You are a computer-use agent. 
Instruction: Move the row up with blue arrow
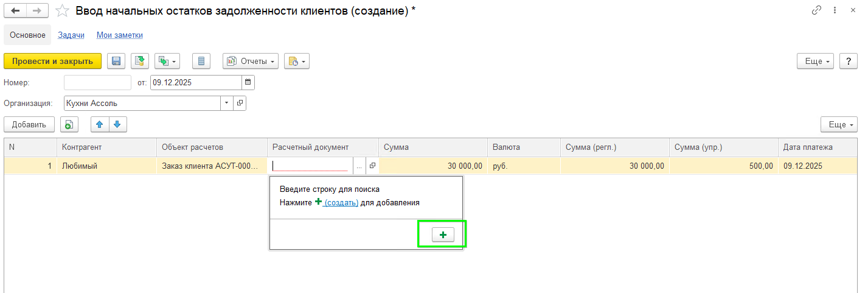100,124
